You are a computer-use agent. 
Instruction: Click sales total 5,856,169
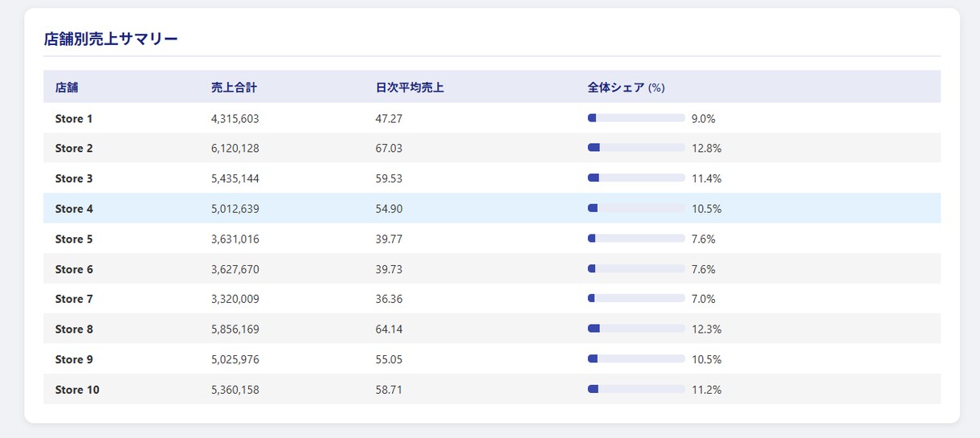235,329
